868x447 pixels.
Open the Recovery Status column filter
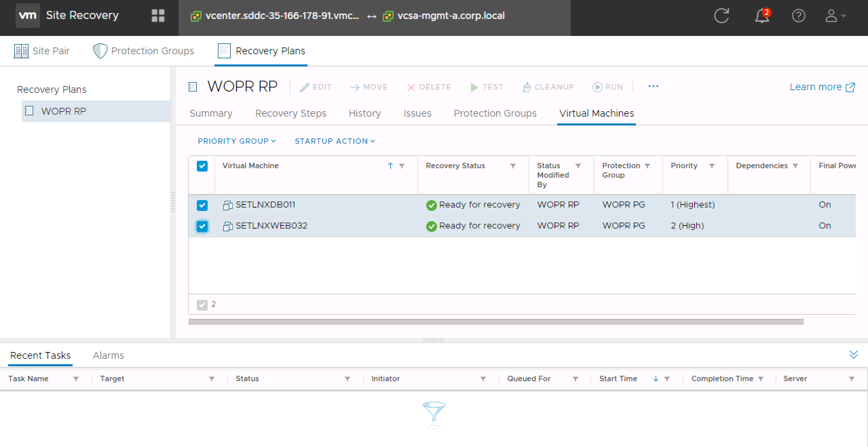(x=513, y=166)
